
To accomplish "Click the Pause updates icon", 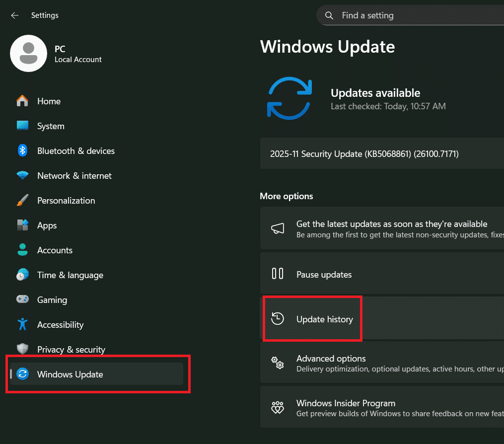I will [278, 274].
